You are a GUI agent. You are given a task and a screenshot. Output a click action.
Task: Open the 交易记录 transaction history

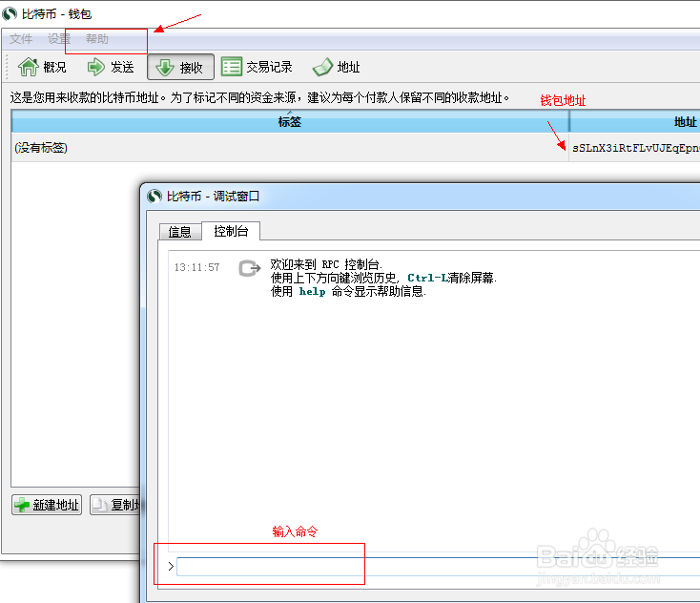click(x=257, y=67)
